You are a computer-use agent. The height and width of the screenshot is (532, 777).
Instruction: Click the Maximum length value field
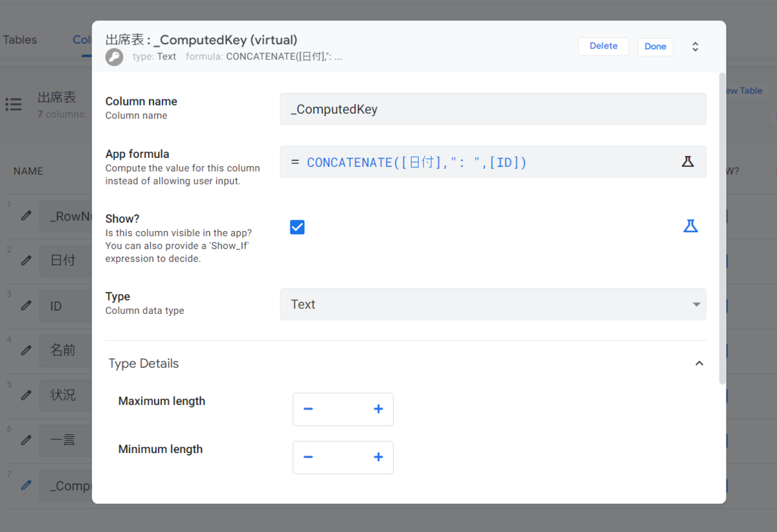[x=343, y=409]
